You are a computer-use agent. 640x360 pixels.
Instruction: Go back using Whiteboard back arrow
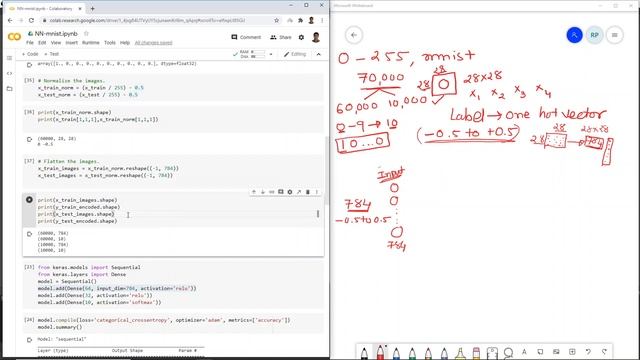[354, 35]
